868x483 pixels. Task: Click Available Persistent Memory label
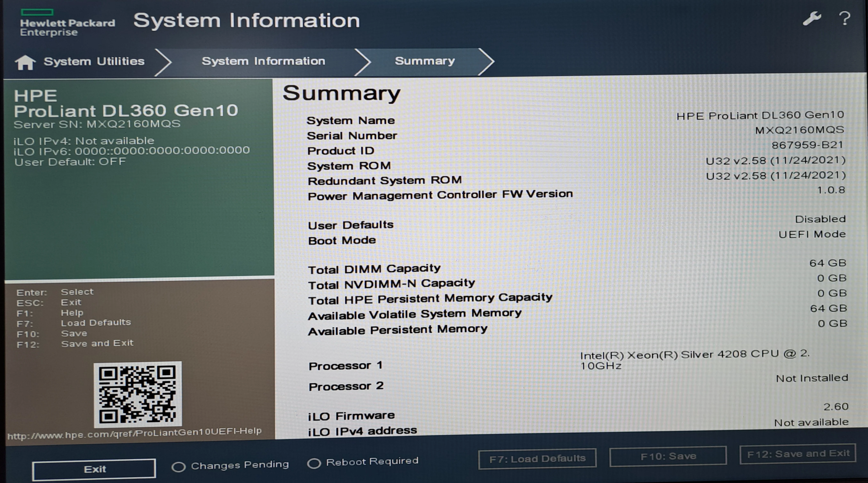coord(398,330)
